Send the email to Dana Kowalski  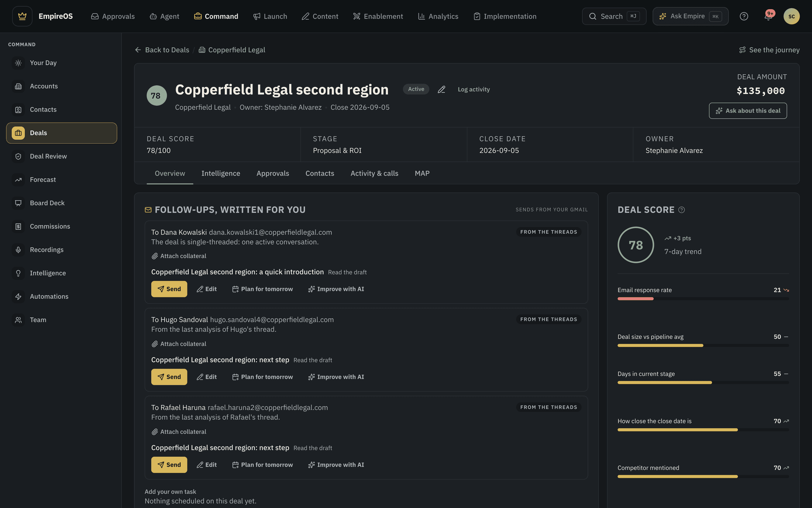tap(169, 289)
